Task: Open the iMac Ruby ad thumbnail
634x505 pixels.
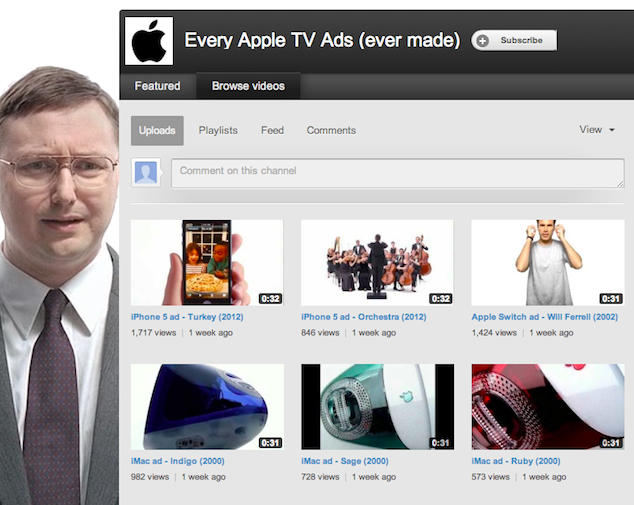Action: pyautogui.click(x=548, y=407)
